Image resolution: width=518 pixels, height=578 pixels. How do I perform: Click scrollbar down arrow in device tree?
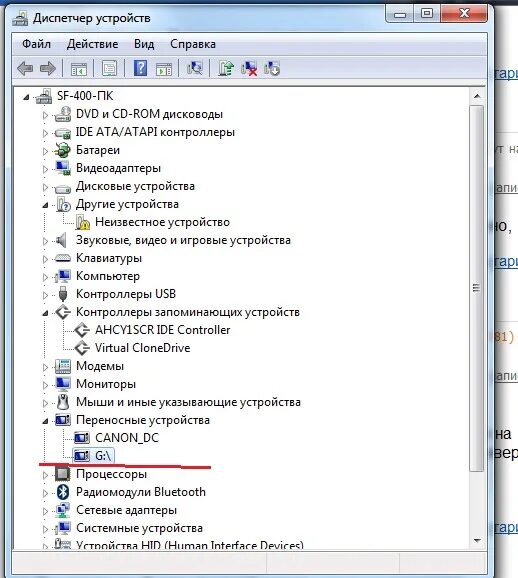click(x=477, y=541)
